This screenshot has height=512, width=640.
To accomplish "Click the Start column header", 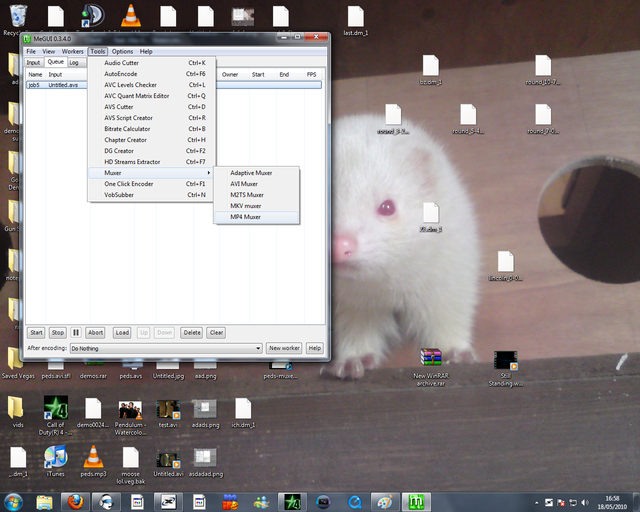I will click(x=258, y=74).
